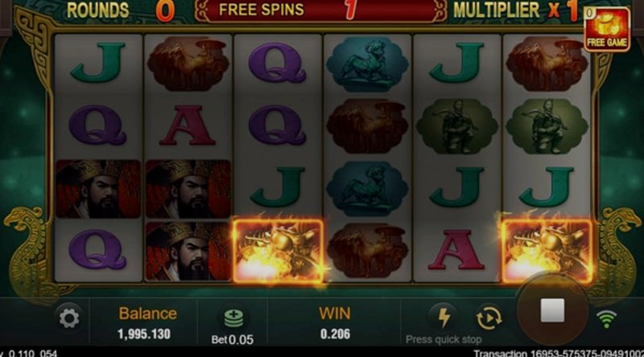Screen dimensions: 644x357
Task: Stop the spin with the square button
Action: click(x=552, y=310)
